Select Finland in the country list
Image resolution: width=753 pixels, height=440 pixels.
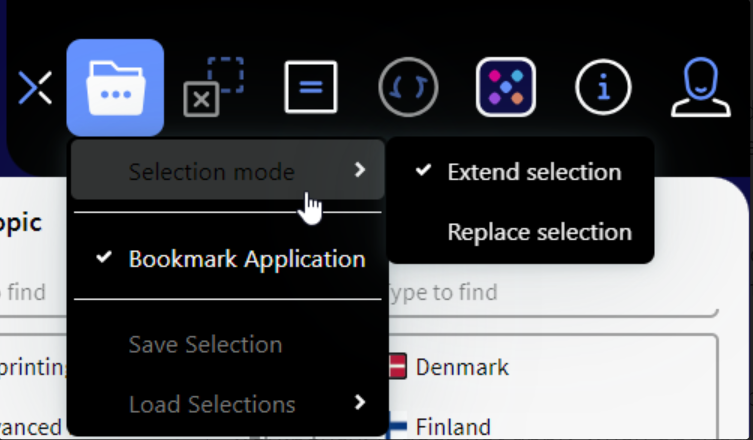(x=453, y=427)
